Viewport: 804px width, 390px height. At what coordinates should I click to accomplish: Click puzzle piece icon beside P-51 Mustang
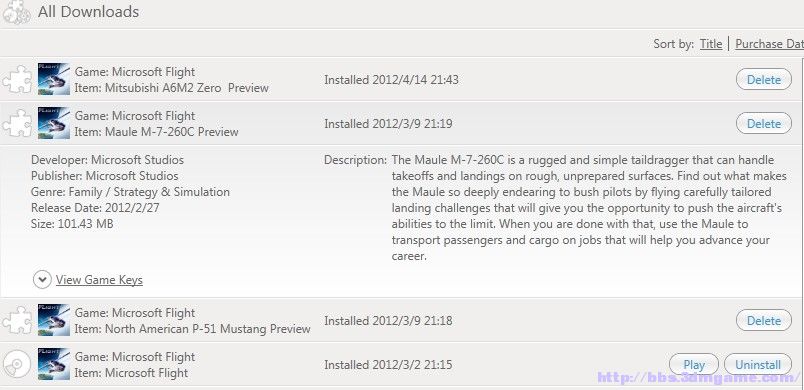tap(17, 320)
